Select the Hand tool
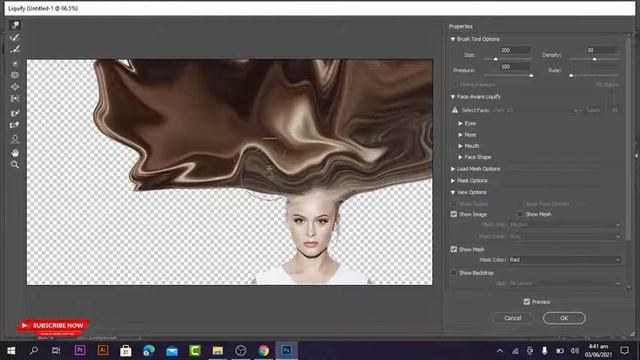The height and width of the screenshot is (360, 640). (15, 153)
